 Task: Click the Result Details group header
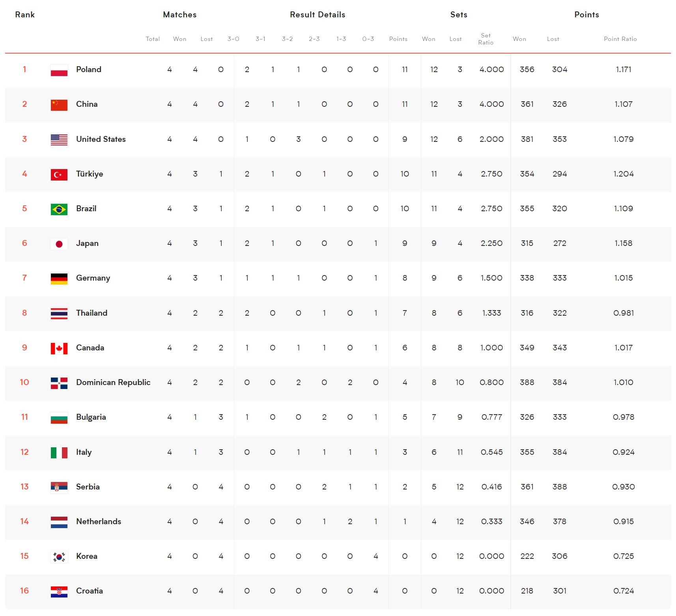point(317,15)
